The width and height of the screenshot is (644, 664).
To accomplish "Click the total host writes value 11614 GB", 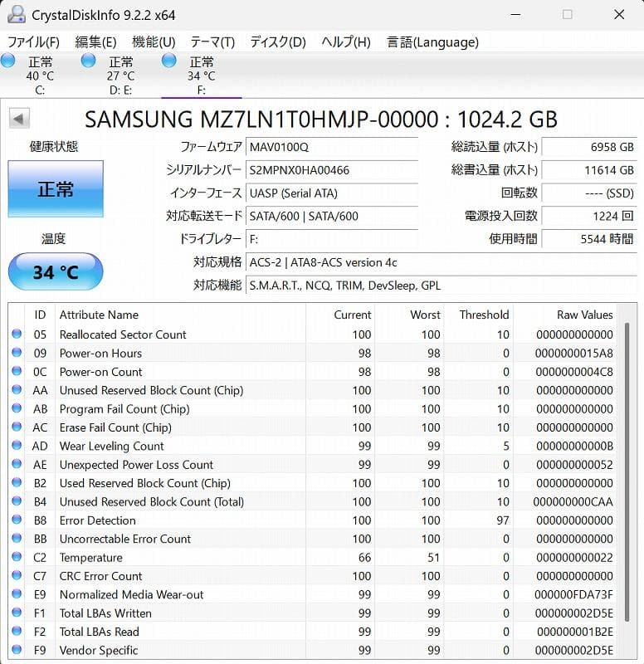I will [589, 170].
